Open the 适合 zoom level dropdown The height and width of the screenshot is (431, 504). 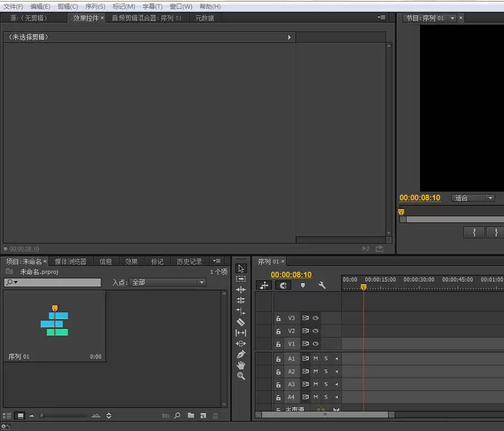[473, 198]
